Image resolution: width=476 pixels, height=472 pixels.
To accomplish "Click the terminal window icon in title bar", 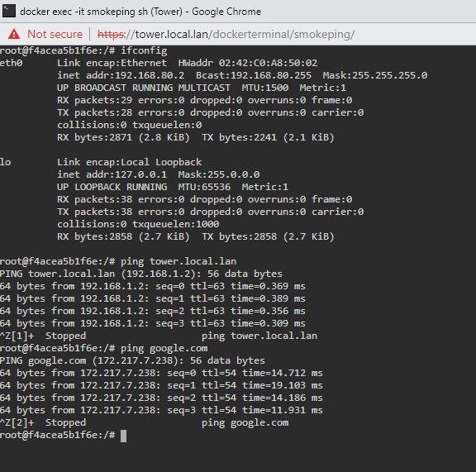I will [x=8, y=11].
